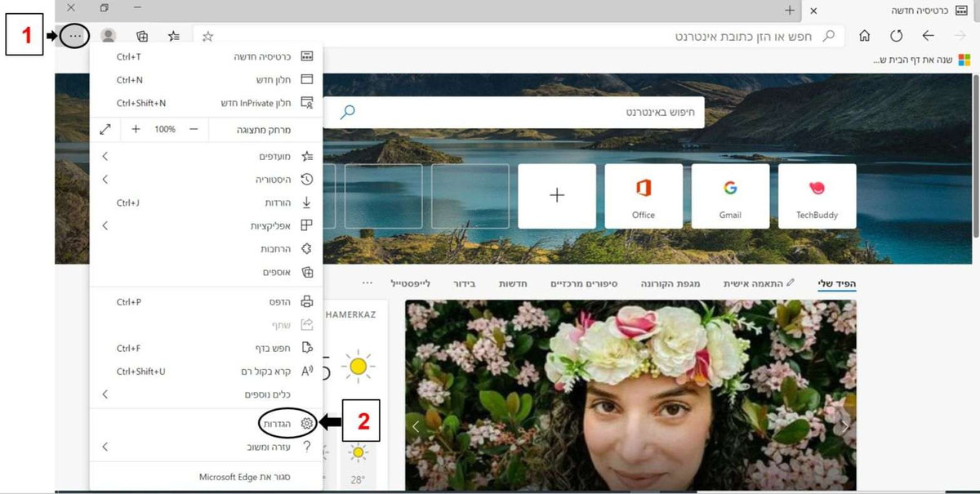Zoom in with the plus button
Image resolution: width=980 pixels, height=494 pixels.
pos(136,129)
